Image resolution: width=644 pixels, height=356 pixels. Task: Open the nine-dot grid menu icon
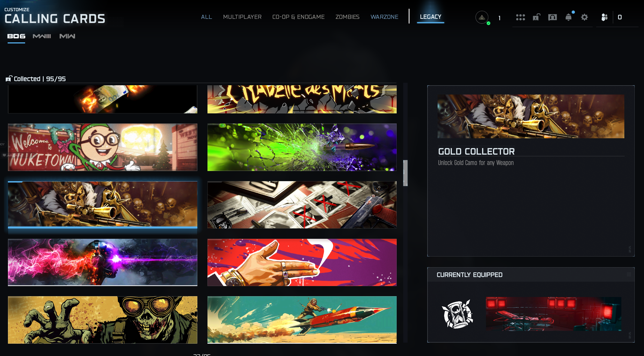[520, 17]
